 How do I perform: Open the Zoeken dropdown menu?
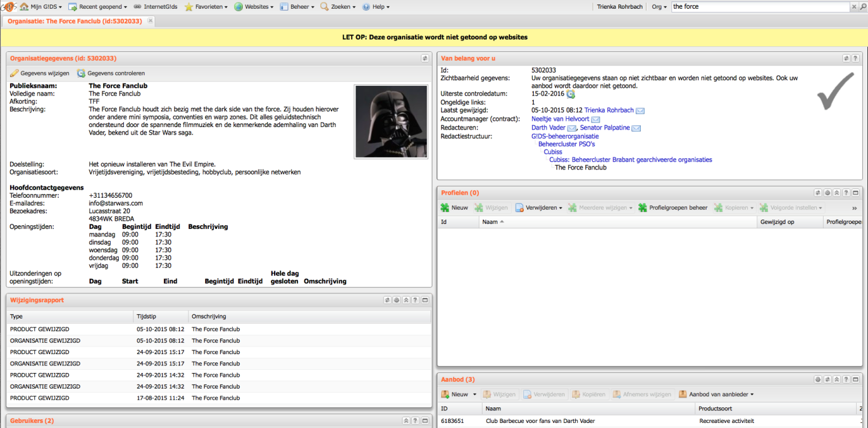pos(338,6)
